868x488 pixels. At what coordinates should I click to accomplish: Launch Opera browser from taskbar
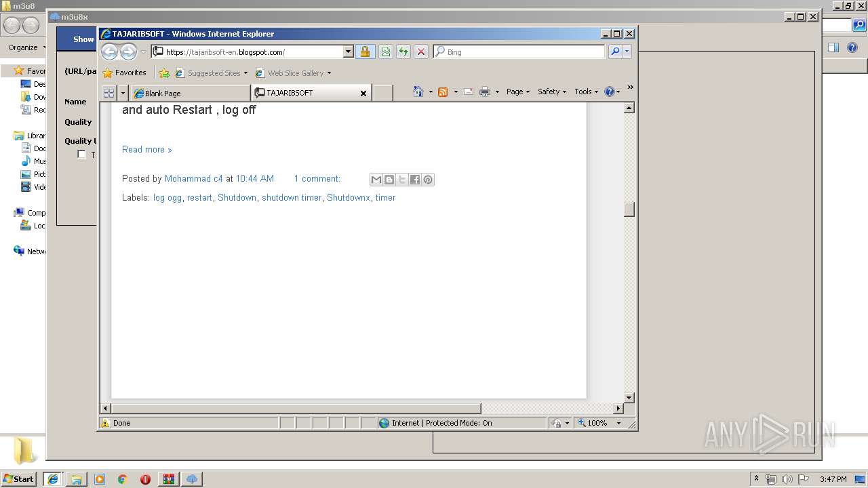[x=145, y=479]
